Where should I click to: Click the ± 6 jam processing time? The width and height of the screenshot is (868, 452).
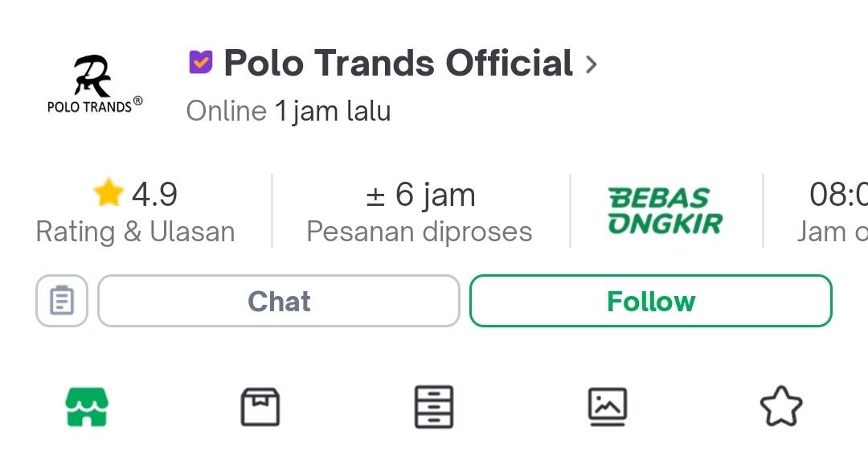420,195
